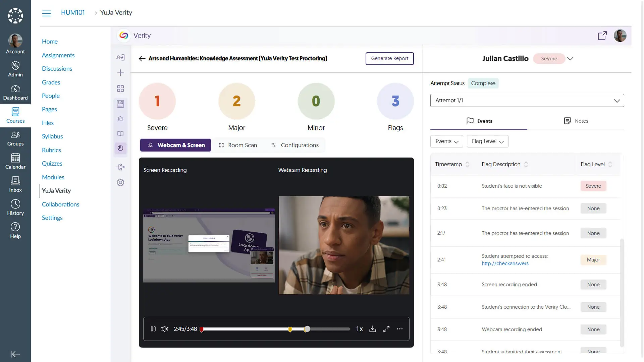This screenshot has width=644, height=362.
Task: Jump to the red severe flag marker
Action: pyautogui.click(x=202, y=329)
